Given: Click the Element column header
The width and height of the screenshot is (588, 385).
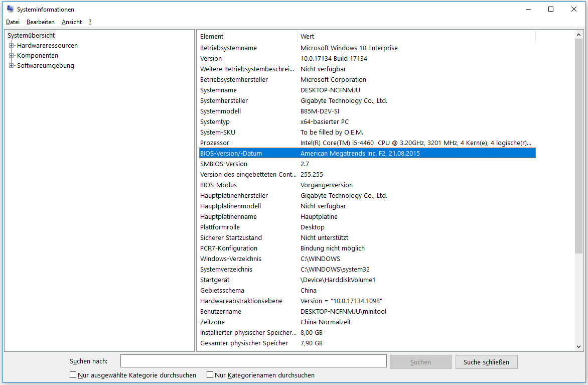Looking at the screenshot, I should [x=247, y=37].
